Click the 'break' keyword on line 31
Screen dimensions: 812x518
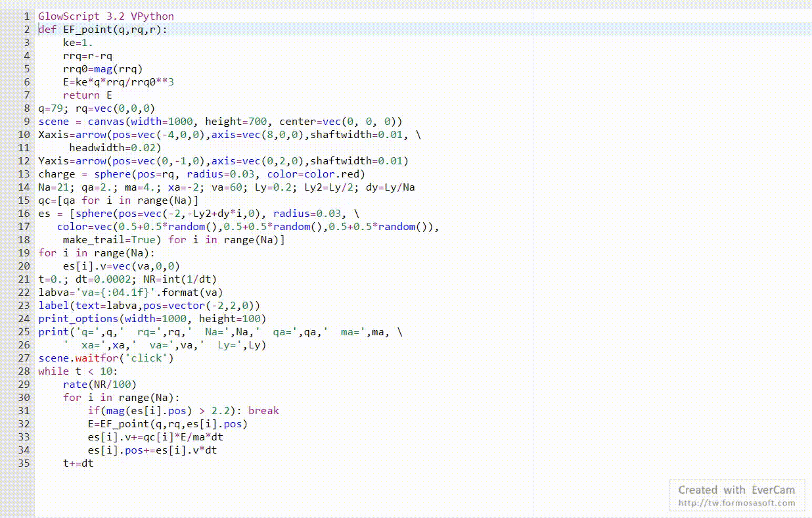click(263, 411)
